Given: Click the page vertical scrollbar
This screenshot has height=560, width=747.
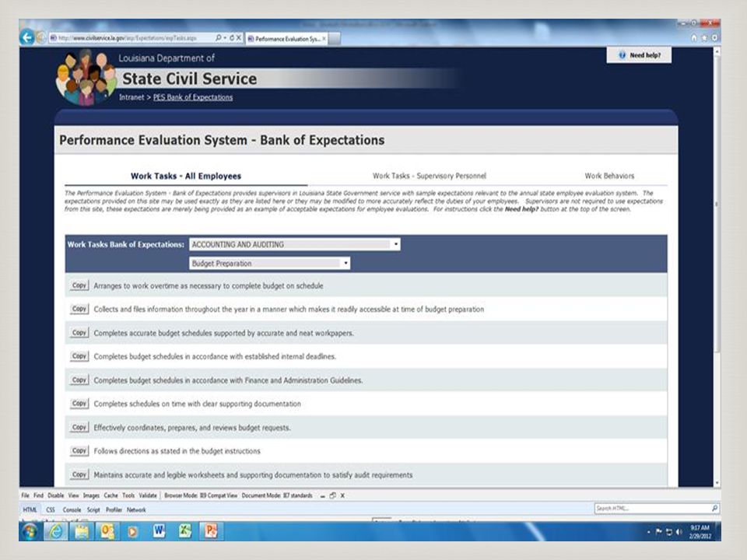Looking at the screenshot, I should (717, 205).
